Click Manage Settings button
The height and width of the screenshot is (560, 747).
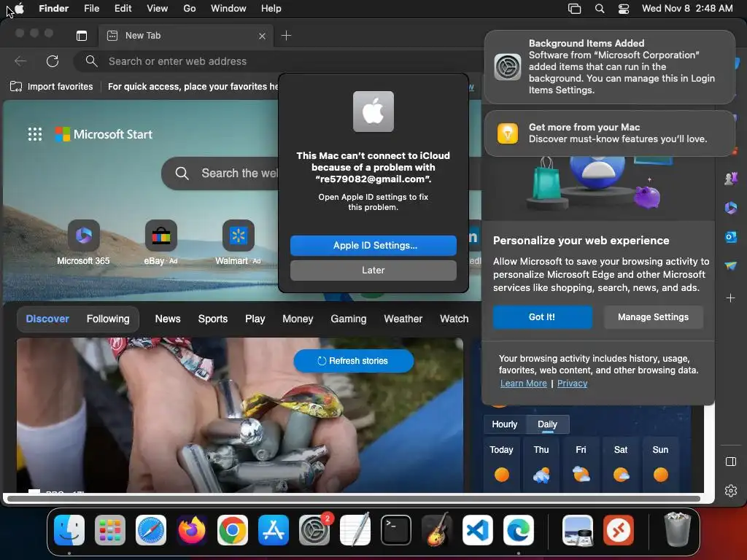(x=653, y=317)
